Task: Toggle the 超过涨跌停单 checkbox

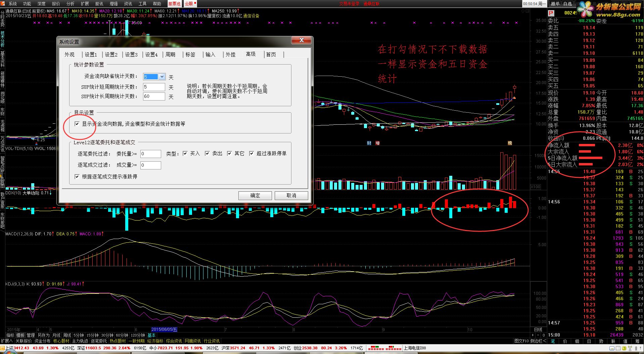Action: pyautogui.click(x=251, y=153)
